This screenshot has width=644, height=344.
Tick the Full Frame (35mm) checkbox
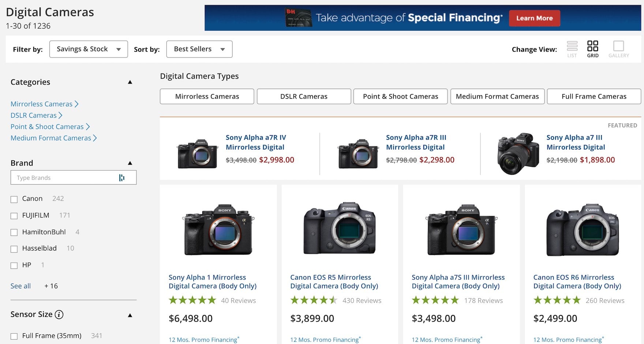coord(14,336)
